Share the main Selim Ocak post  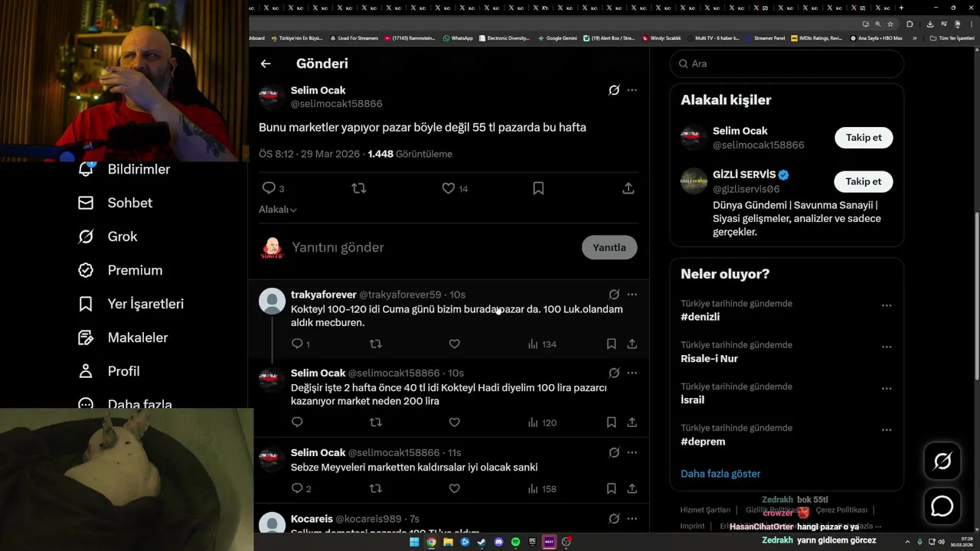[629, 188]
